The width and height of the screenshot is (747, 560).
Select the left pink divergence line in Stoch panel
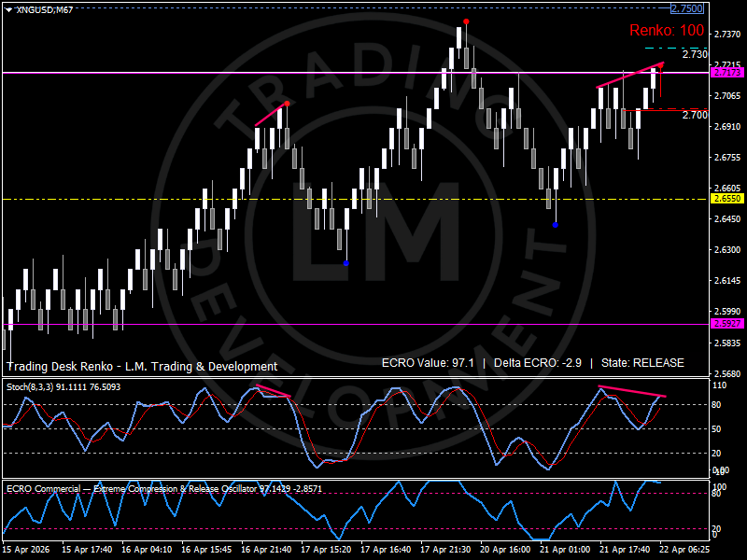pos(273,390)
